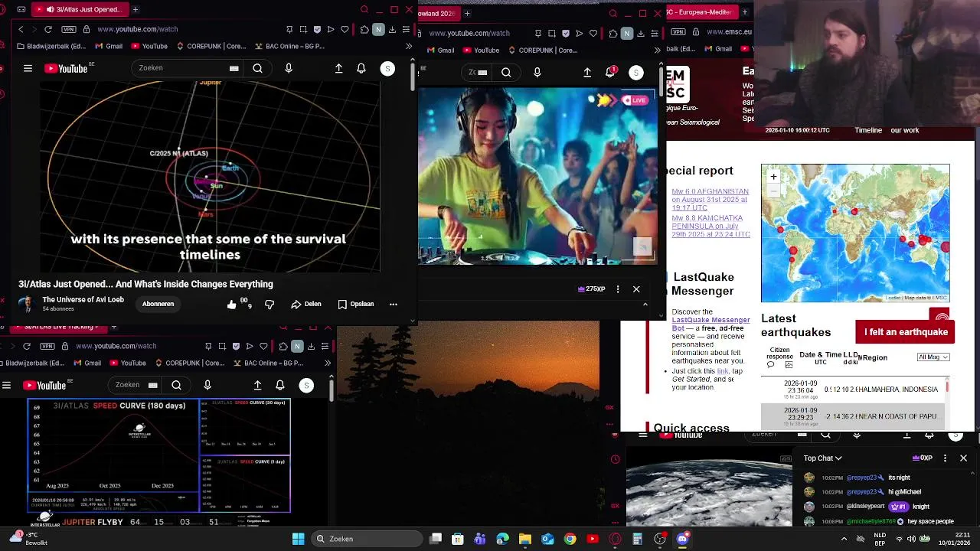This screenshot has height=551, width=980.
Task: Subscribe via the Abonneren button
Action: (158, 304)
